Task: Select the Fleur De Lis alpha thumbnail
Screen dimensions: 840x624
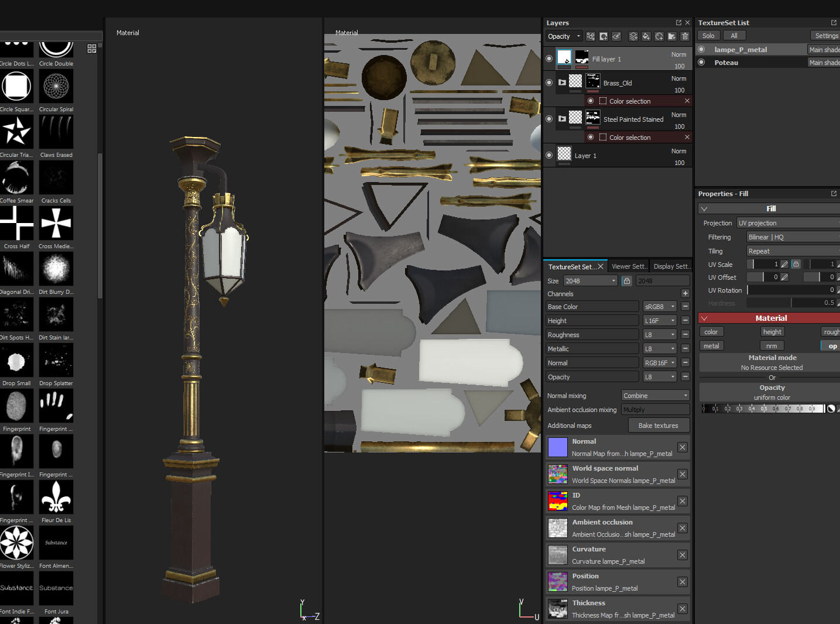Action: pyautogui.click(x=56, y=497)
